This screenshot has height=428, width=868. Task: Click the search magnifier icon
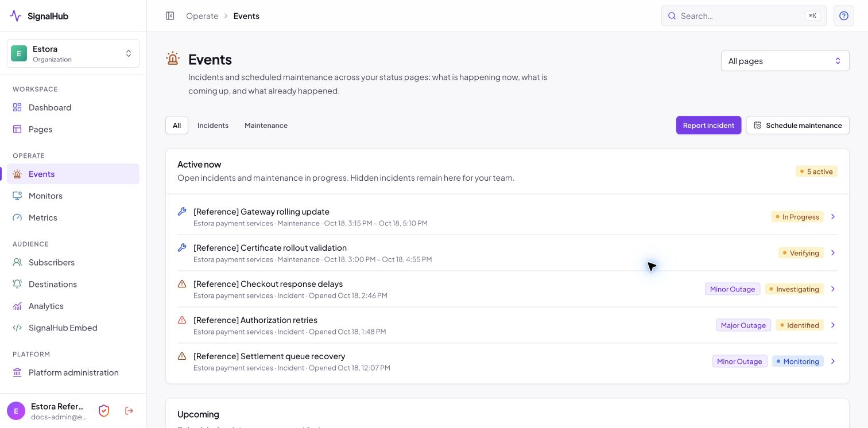pyautogui.click(x=672, y=16)
